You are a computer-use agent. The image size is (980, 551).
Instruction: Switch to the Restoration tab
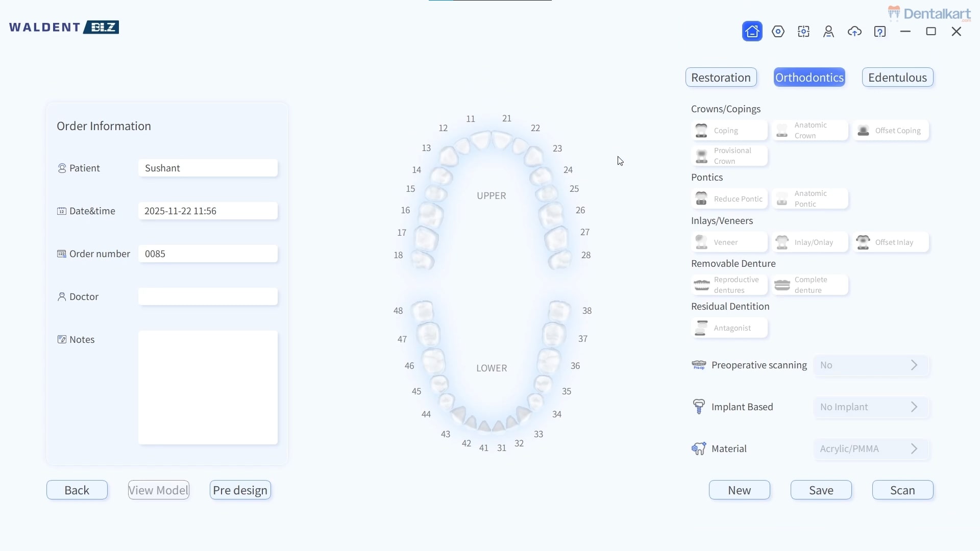point(721,78)
